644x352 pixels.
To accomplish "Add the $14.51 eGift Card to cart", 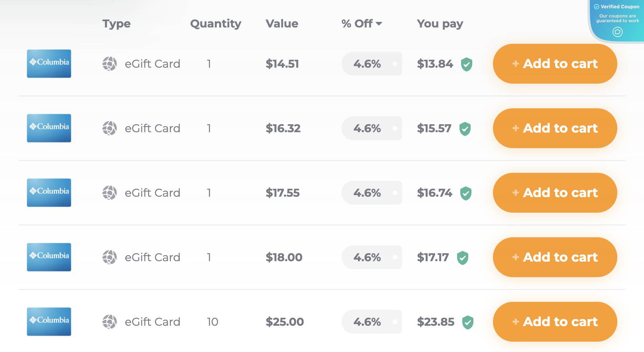I will pyautogui.click(x=554, y=64).
